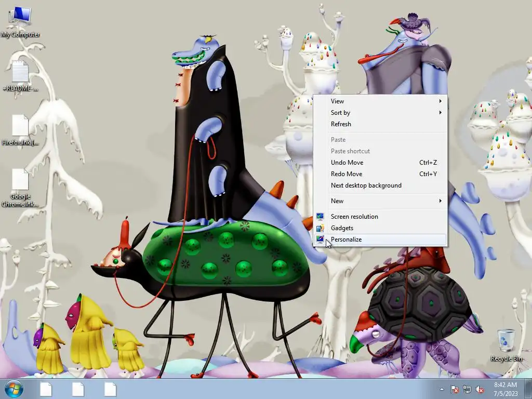Select the +README file icon on desktop
Viewport: 532px width, 399px height.
[20, 76]
